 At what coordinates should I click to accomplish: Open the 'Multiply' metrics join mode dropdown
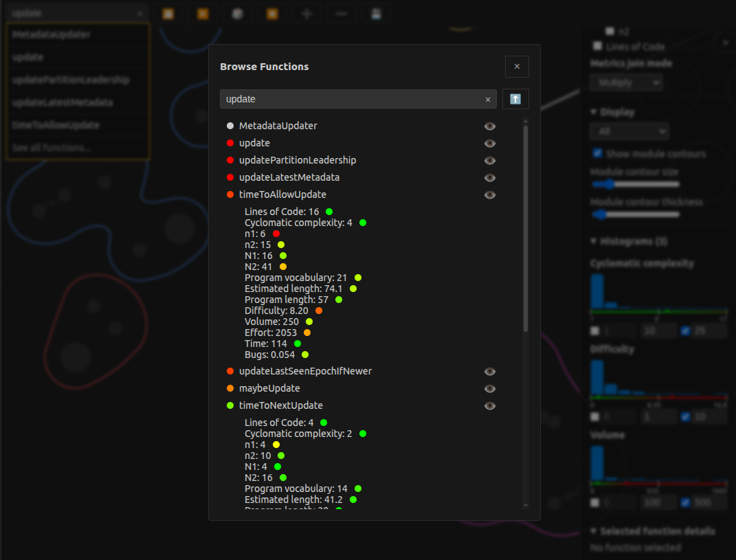627,82
